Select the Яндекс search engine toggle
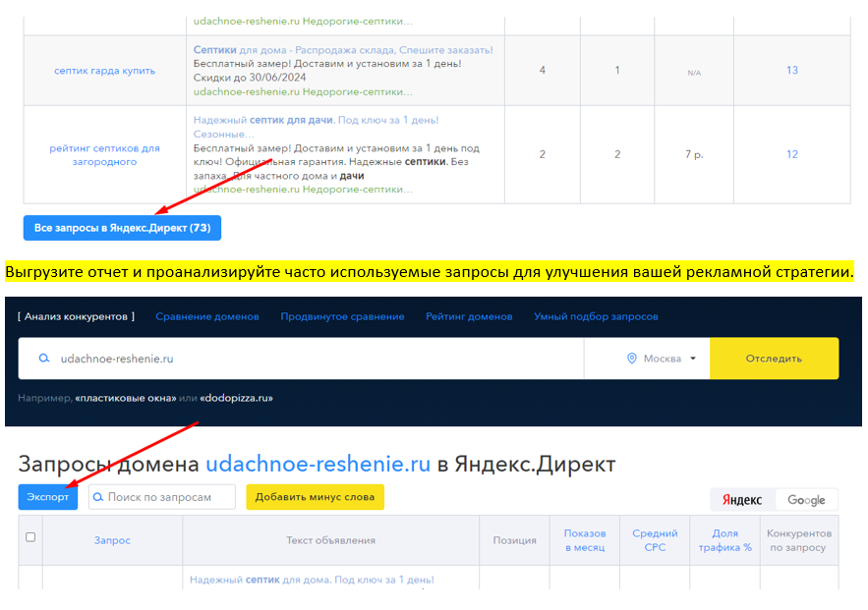The image size is (868, 610). [x=742, y=500]
